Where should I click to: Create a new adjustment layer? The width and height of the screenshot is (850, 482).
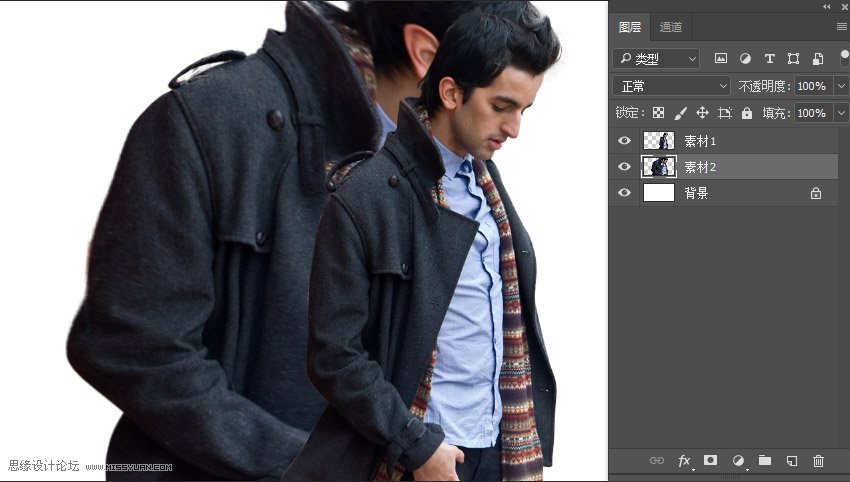click(x=738, y=461)
